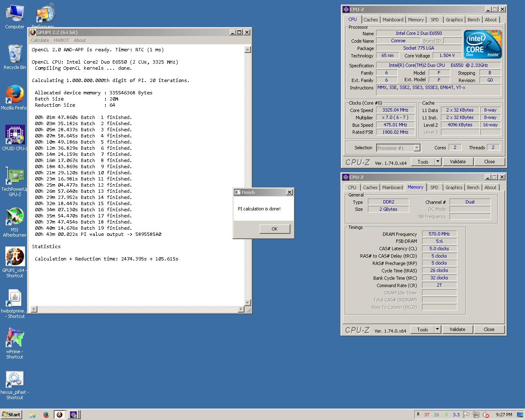Open the About menu in GPUPI

(80, 40)
